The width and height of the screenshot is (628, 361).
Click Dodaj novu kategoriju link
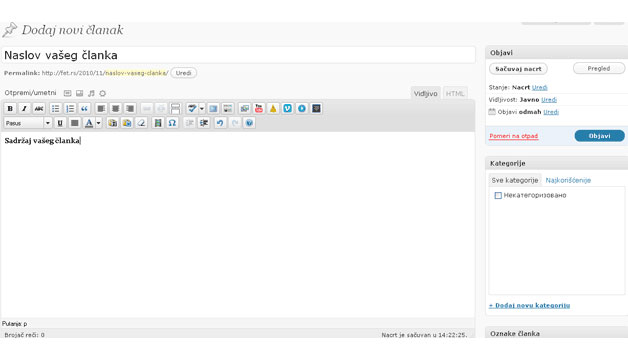(529, 305)
